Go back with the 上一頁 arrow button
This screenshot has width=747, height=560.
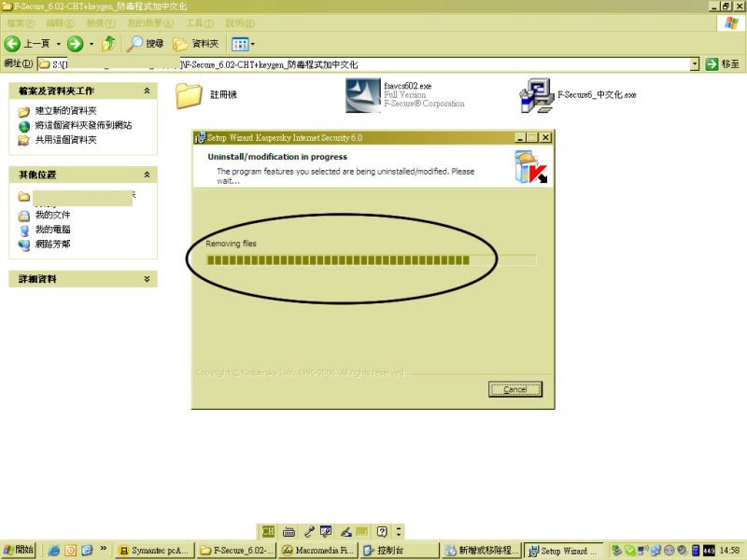(x=27, y=44)
